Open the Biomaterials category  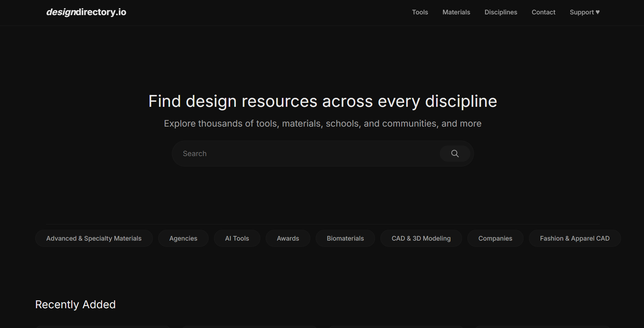[345, 238]
